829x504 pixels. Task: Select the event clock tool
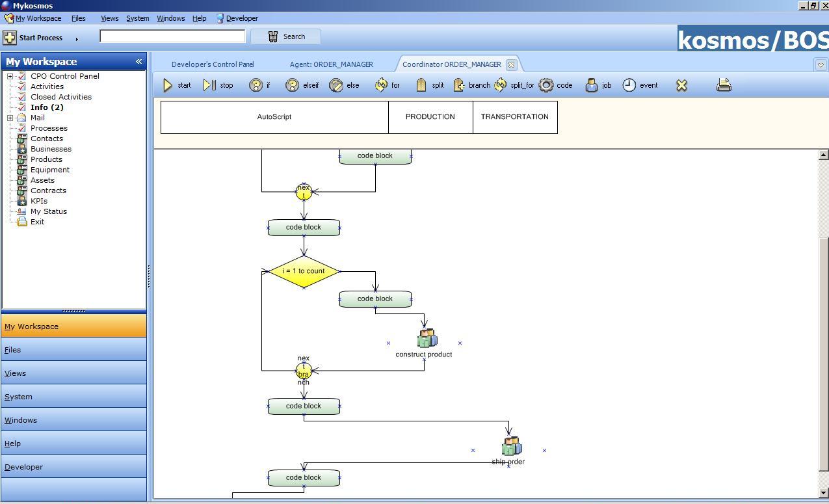[x=640, y=85]
